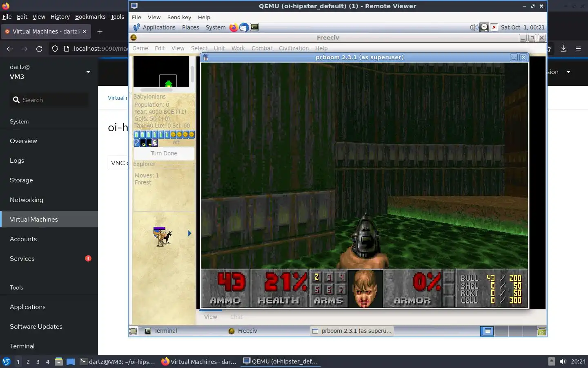The image size is (588, 368).
Task: Open a new Firefox tab
Action: tap(100, 31)
